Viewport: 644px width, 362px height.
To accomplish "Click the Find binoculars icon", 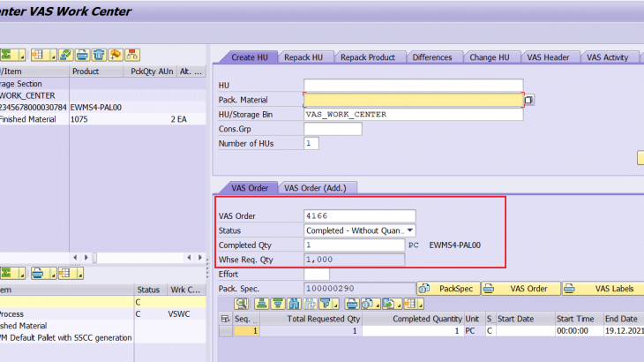I will (x=294, y=304).
